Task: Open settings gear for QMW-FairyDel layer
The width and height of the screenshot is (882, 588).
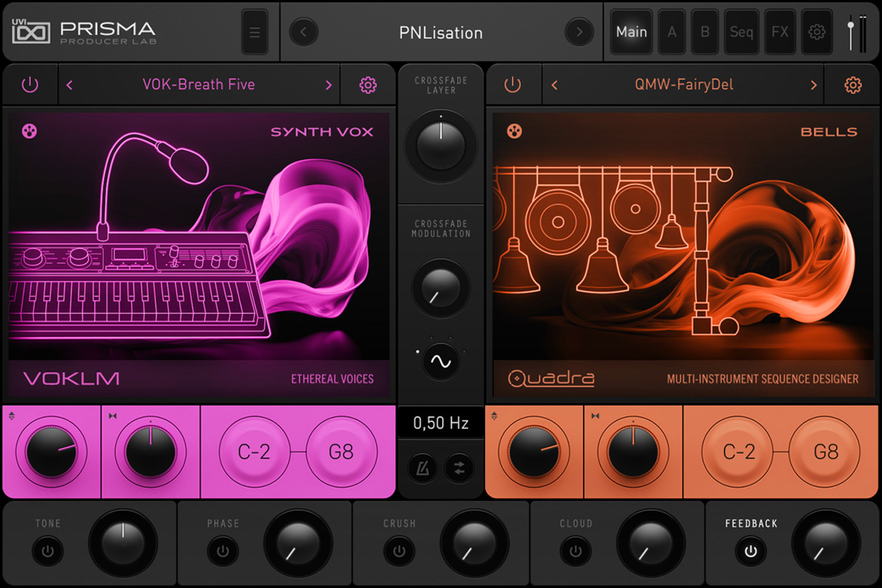Action: pos(853,85)
